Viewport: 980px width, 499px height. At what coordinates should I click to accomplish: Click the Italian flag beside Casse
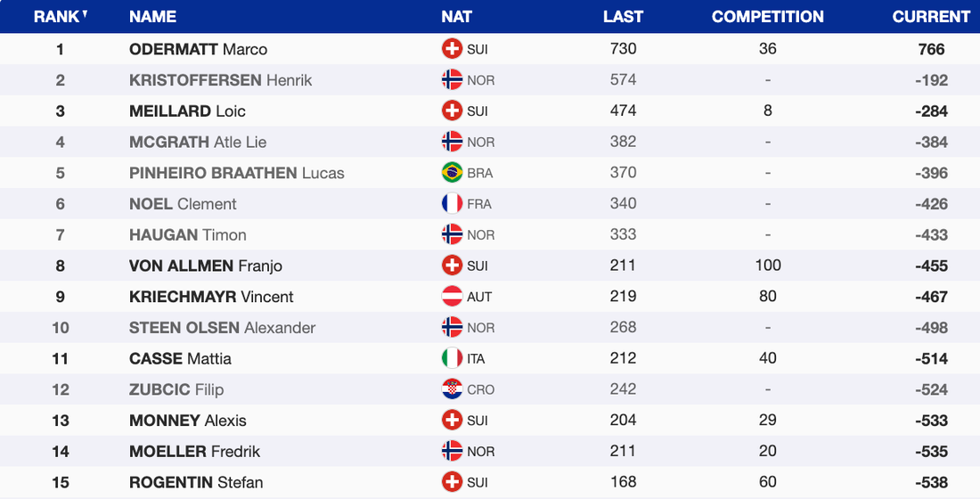(452, 358)
